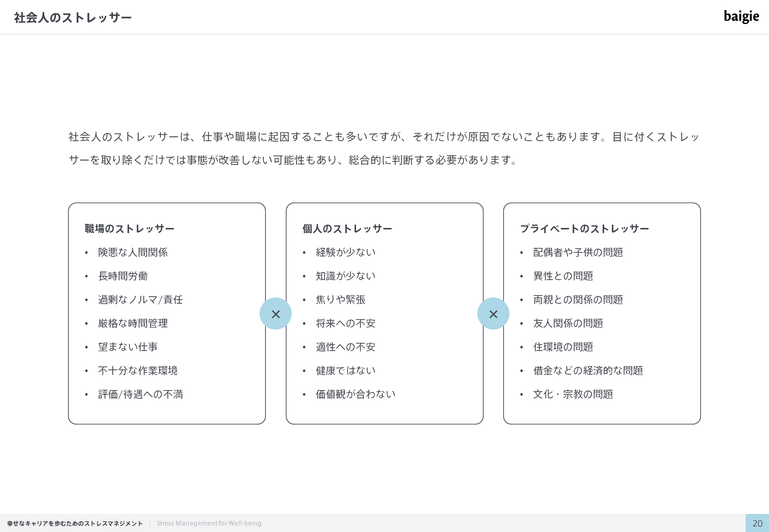Select the 価値観が合わない bullet item
The image size is (769, 532).
[355, 394]
